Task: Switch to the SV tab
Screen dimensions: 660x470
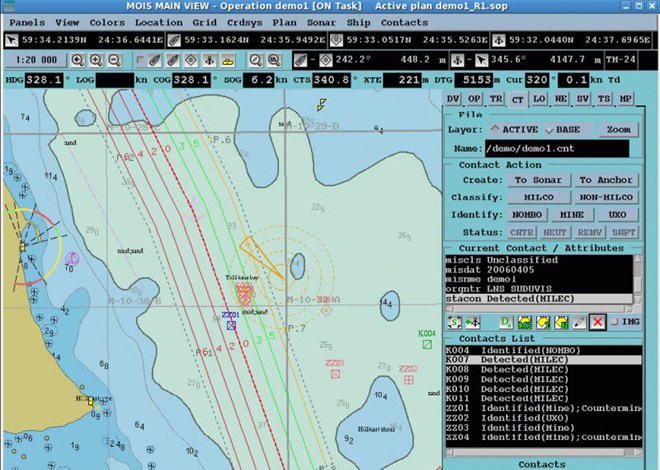Action: (583, 99)
